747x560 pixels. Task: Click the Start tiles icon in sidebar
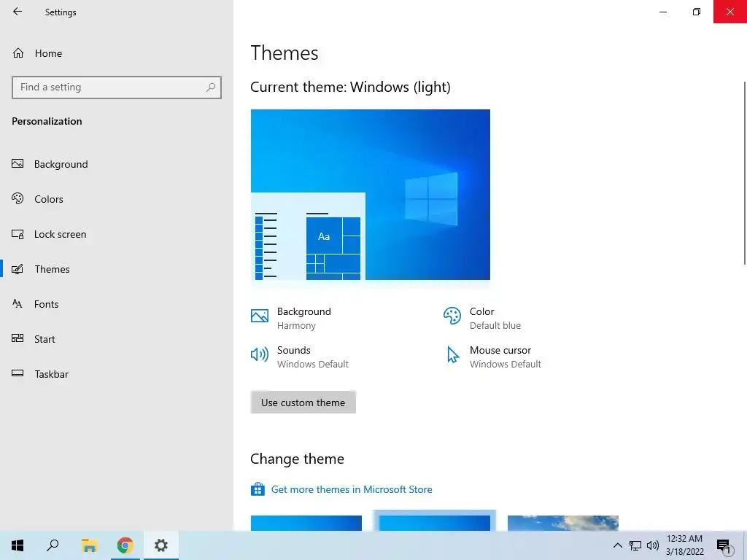point(18,338)
